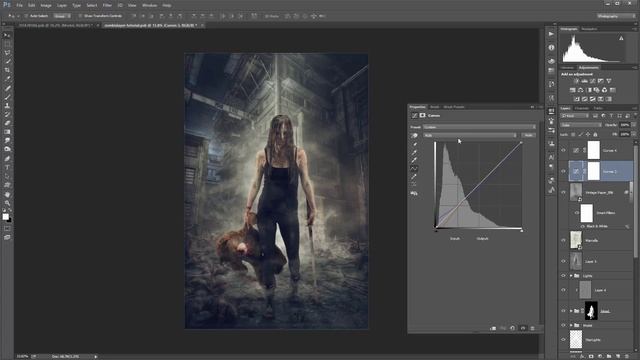Delete the adjustment layer from Properties panel
The image size is (640, 360).
point(532,328)
